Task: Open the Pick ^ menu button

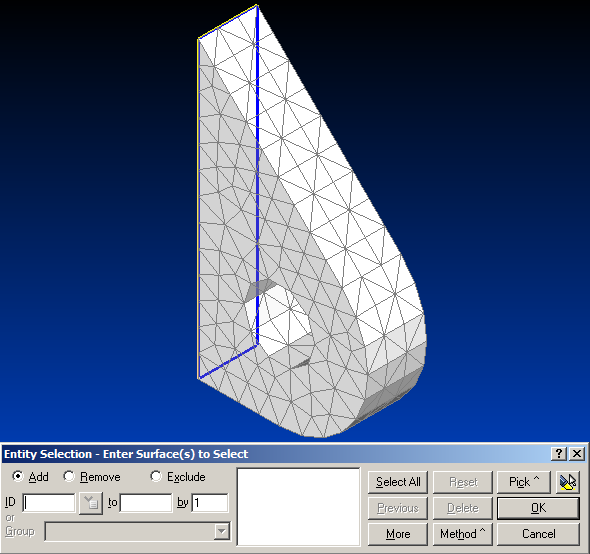Action: pos(524,482)
